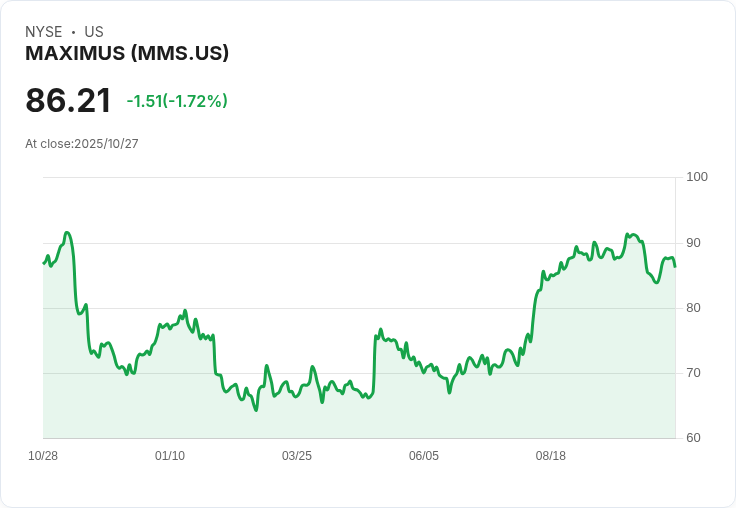This screenshot has width=736, height=508.
Task: Click the 08/18 date on x-axis
Action: 551,456
